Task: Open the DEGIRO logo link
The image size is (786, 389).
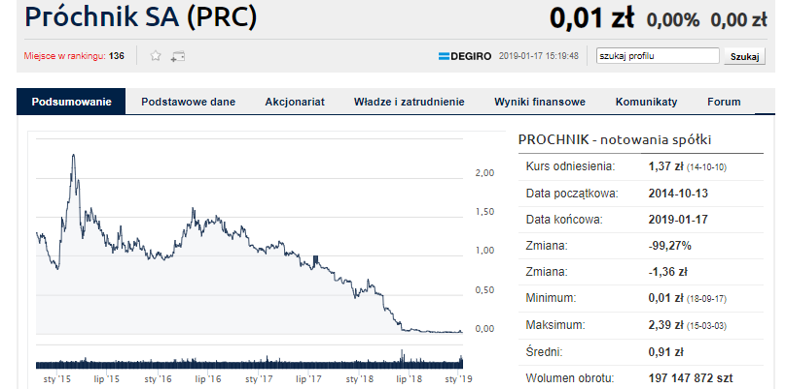Action: point(465,56)
